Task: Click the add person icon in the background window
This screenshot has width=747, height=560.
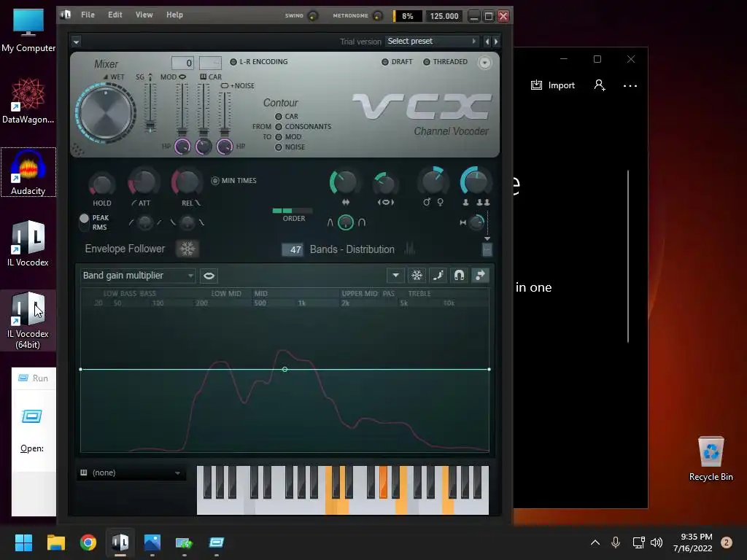Action: (x=600, y=85)
